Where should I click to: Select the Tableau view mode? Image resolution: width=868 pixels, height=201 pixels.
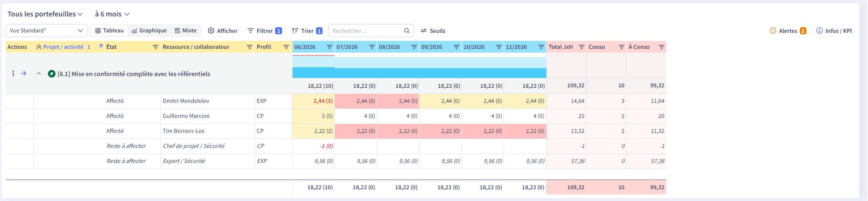[110, 31]
